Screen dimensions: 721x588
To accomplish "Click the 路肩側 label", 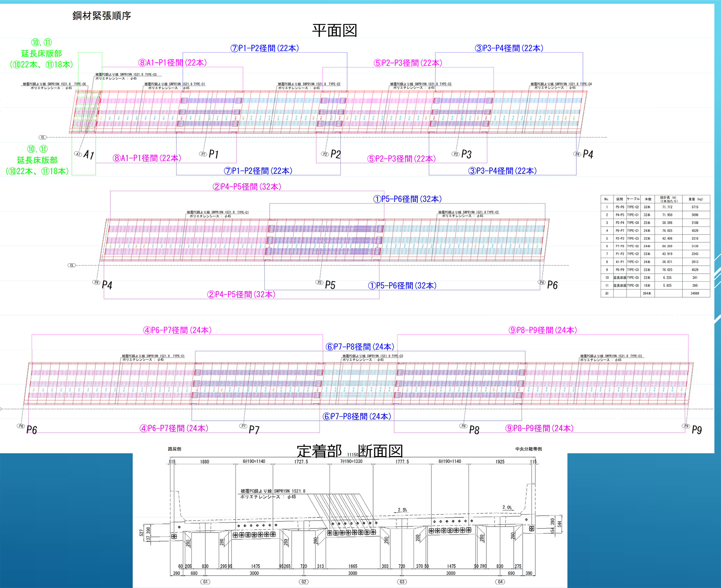I will pos(174,449).
